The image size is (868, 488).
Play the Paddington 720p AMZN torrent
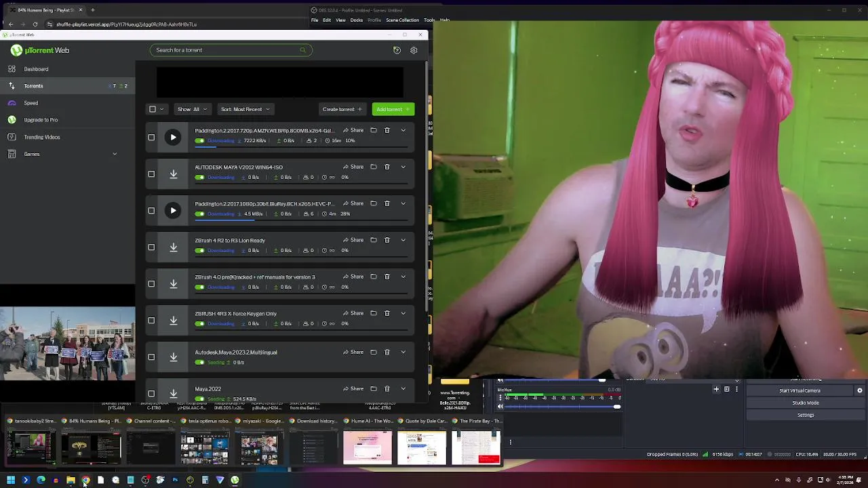click(x=173, y=138)
